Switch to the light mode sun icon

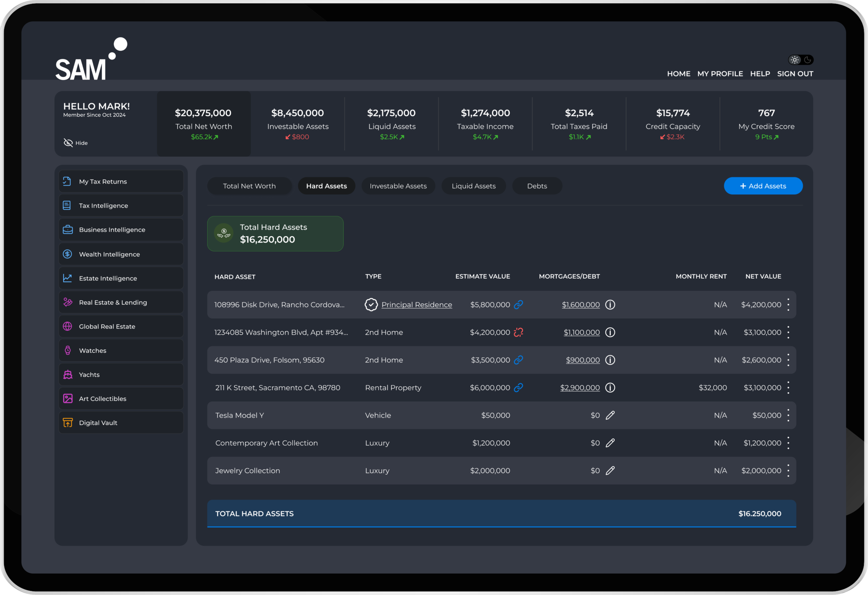point(794,60)
